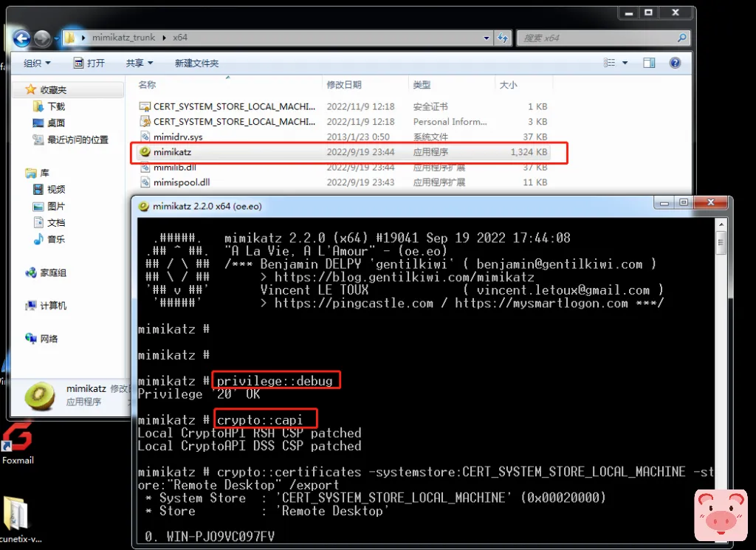Click the help question mark icon
Screen dimensions: 756x550
(x=675, y=63)
